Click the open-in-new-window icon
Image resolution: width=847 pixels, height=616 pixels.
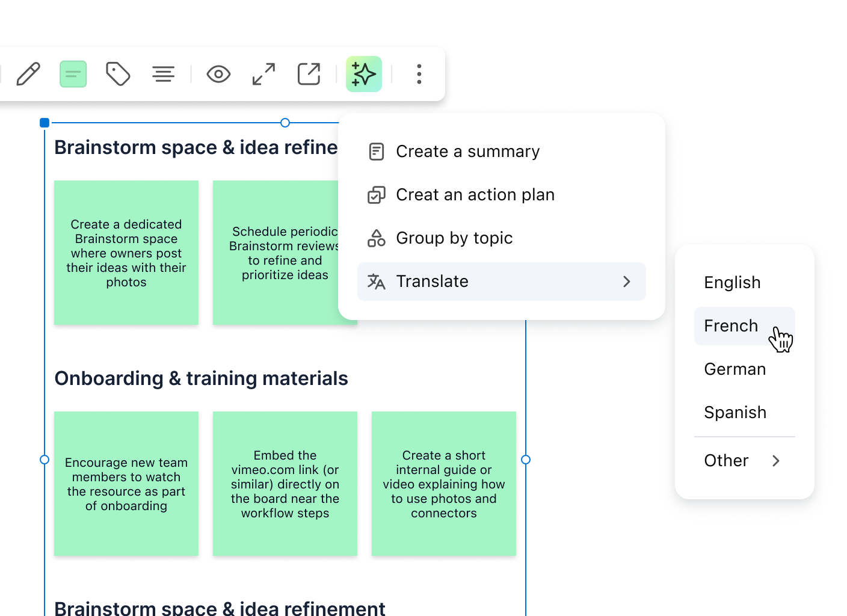tap(309, 74)
